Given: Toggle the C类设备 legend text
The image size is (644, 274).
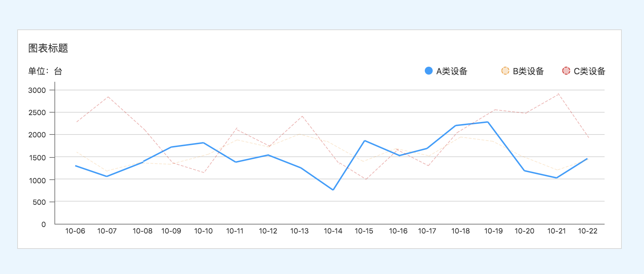Looking at the screenshot, I should tap(589, 71).
